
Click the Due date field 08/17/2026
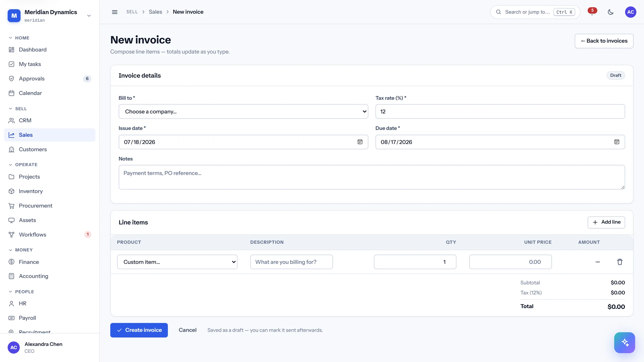click(500, 142)
